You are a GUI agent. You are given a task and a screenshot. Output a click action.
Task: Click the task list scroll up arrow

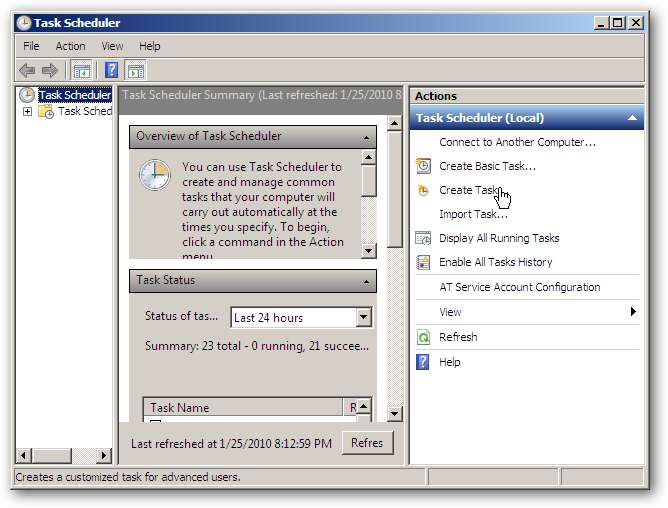tap(363, 406)
